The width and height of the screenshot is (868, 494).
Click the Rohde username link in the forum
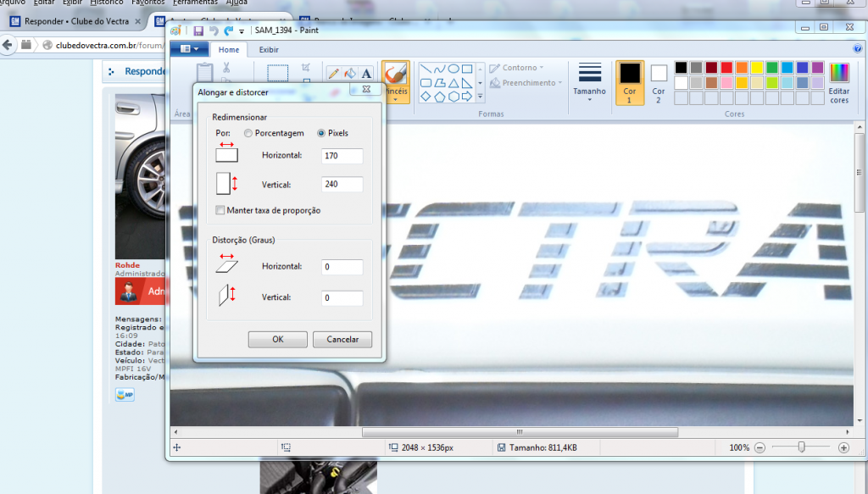(127, 265)
